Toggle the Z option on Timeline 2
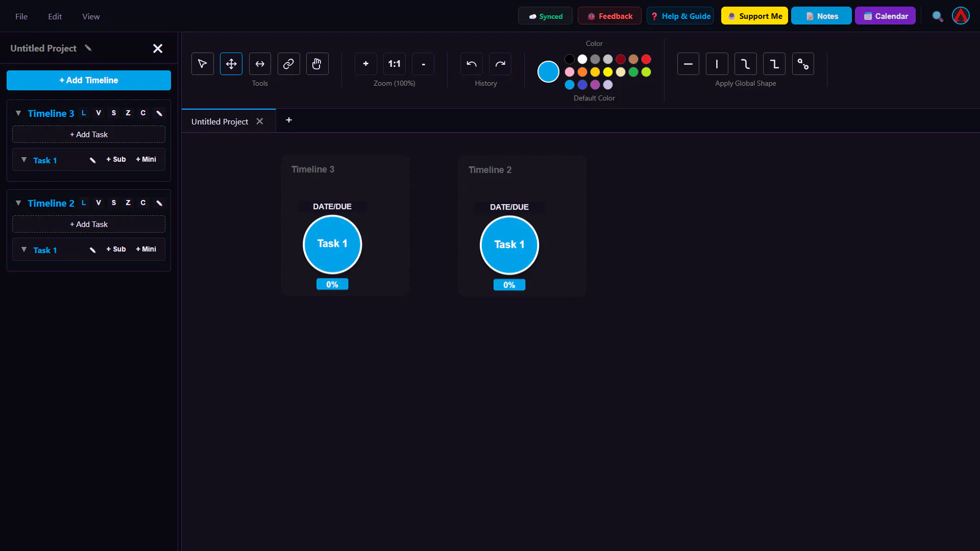Image resolution: width=980 pixels, height=551 pixels. tap(128, 203)
